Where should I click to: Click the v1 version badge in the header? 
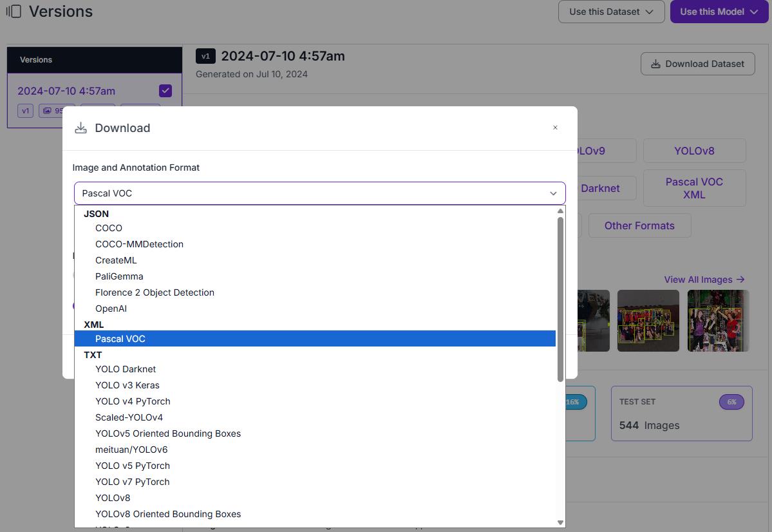point(205,56)
